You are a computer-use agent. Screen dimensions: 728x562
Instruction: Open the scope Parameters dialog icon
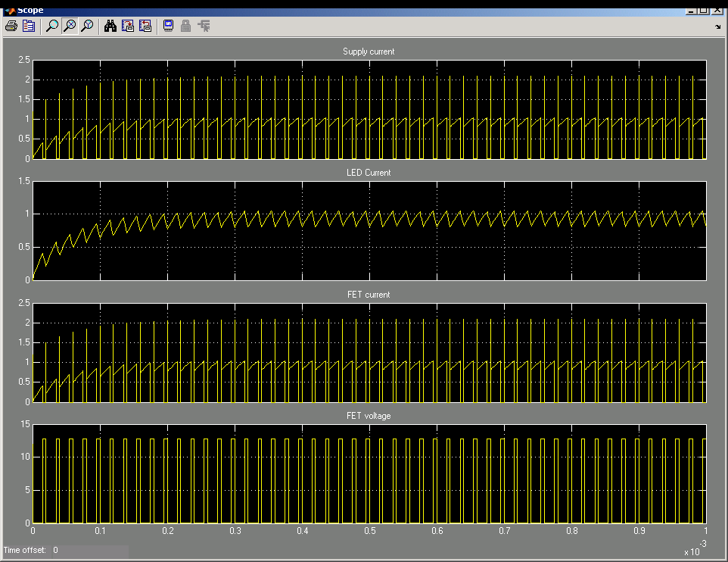coord(29,26)
